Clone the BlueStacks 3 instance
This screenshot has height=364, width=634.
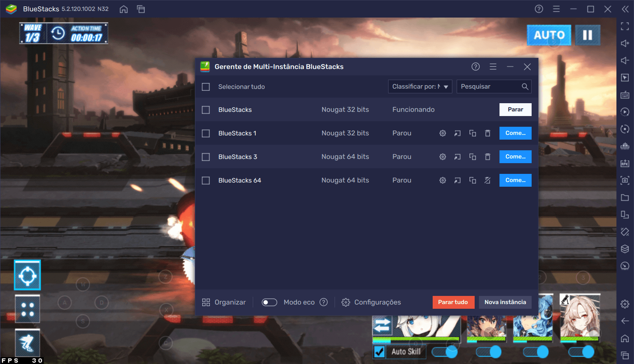coord(473,157)
